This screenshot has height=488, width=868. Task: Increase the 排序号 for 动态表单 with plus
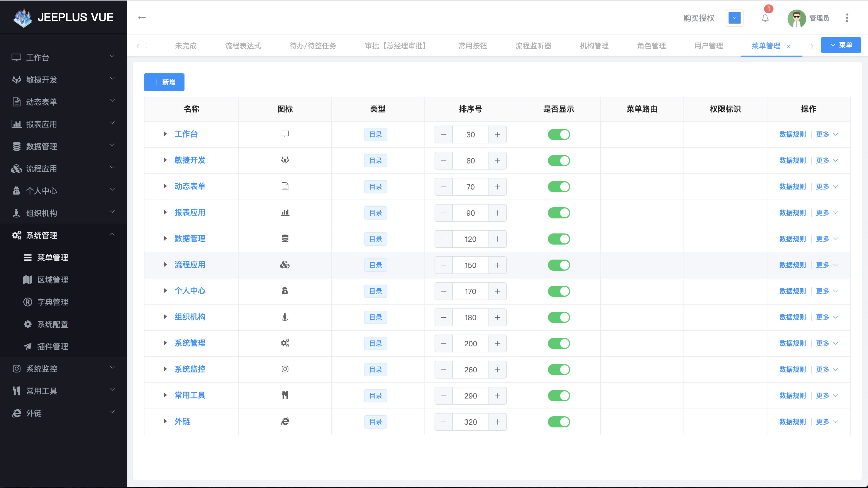coord(498,187)
